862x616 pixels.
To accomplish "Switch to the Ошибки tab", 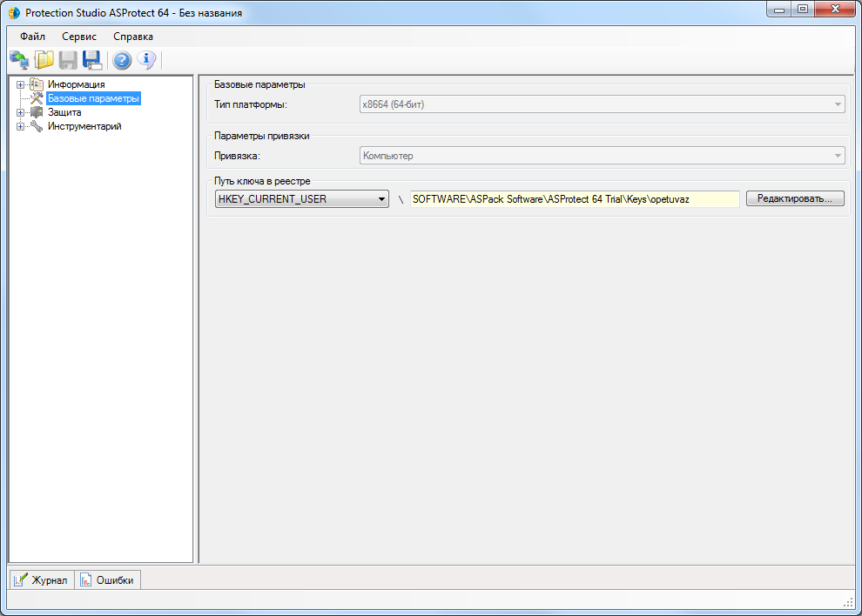I will point(108,579).
